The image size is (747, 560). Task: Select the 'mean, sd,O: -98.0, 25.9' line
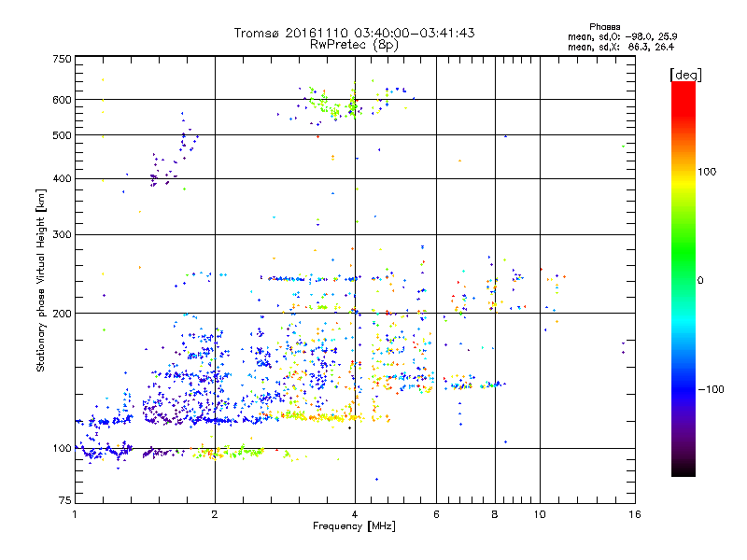(x=622, y=36)
